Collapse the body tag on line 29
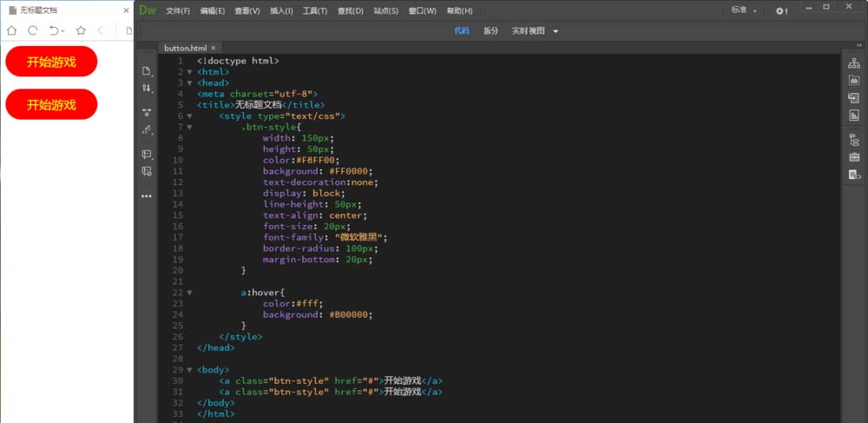 (x=189, y=370)
